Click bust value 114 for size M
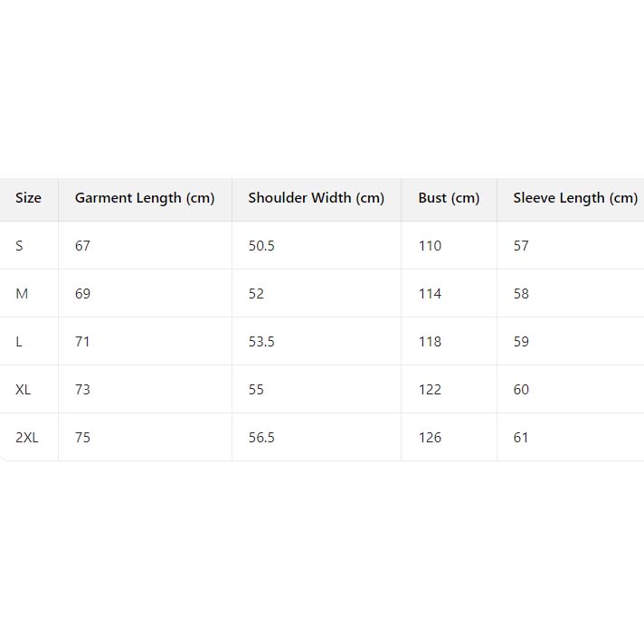Screen dimensions: 644x644 [x=430, y=294]
